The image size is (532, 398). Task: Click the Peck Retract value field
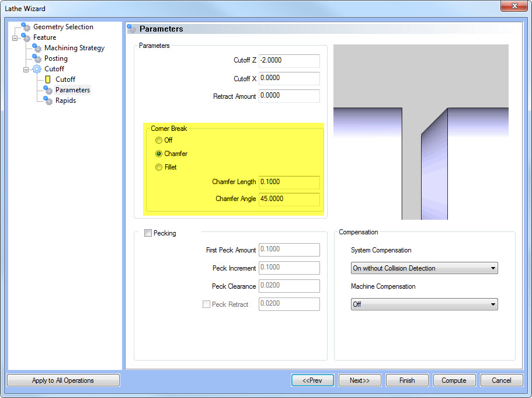289,304
